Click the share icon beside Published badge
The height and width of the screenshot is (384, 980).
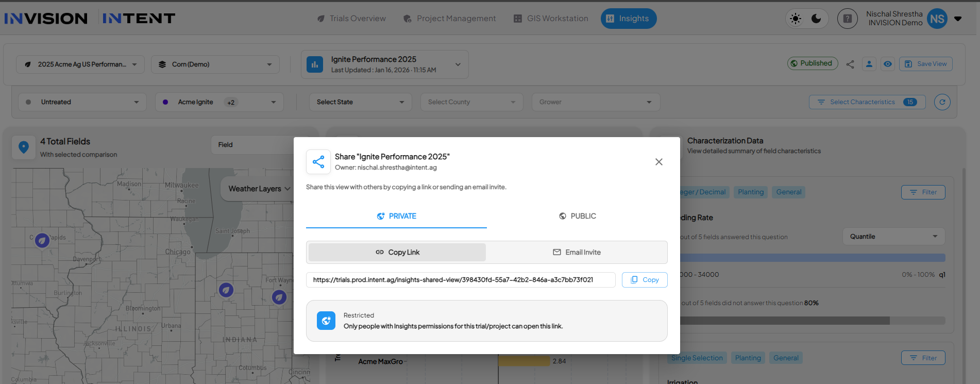pyautogui.click(x=850, y=64)
